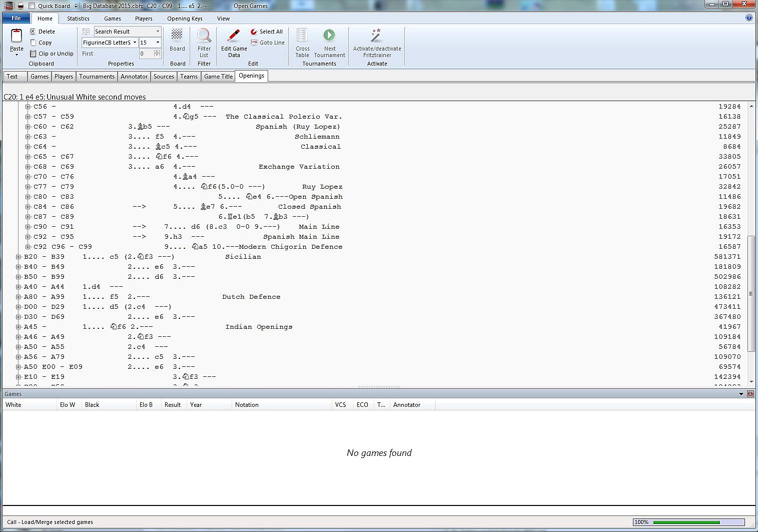Click the Goto Line button

(x=268, y=43)
